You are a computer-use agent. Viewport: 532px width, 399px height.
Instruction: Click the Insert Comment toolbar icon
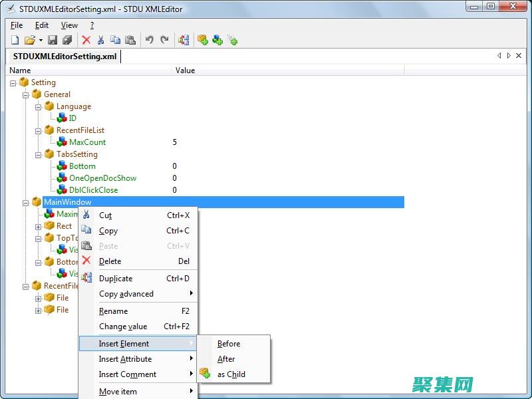[x=232, y=40]
